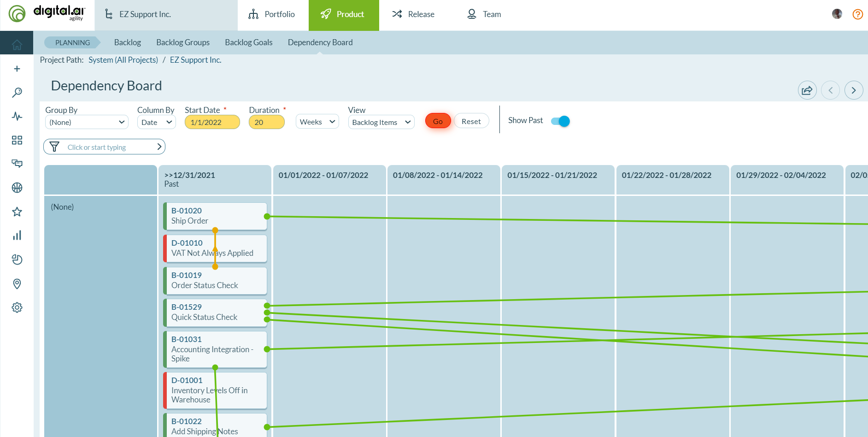This screenshot has height=437, width=868.
Task: Click the 01/08/2022 - 01/14/2022 column header
Action: pos(444,180)
